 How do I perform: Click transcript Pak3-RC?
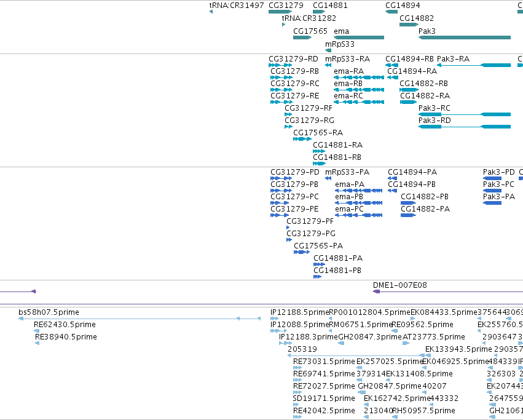click(435, 108)
